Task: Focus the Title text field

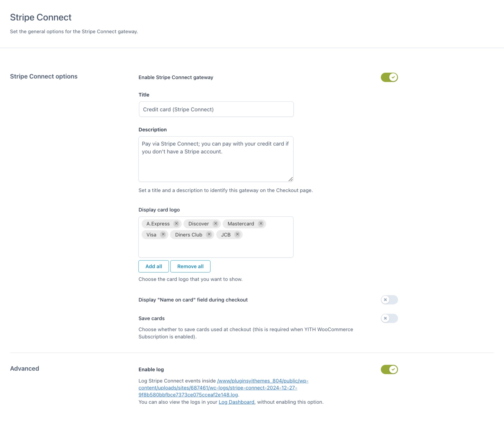Action: 216,109
